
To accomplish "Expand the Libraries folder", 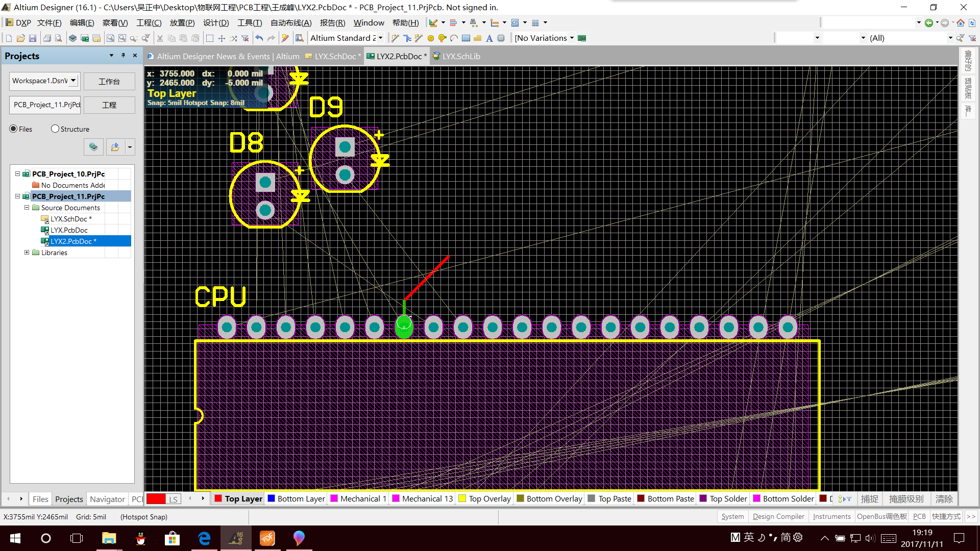I will (27, 253).
